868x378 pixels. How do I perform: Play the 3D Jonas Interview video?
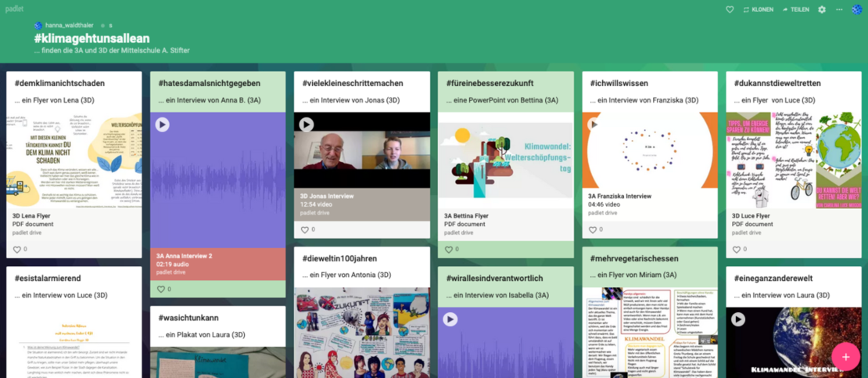click(x=306, y=124)
